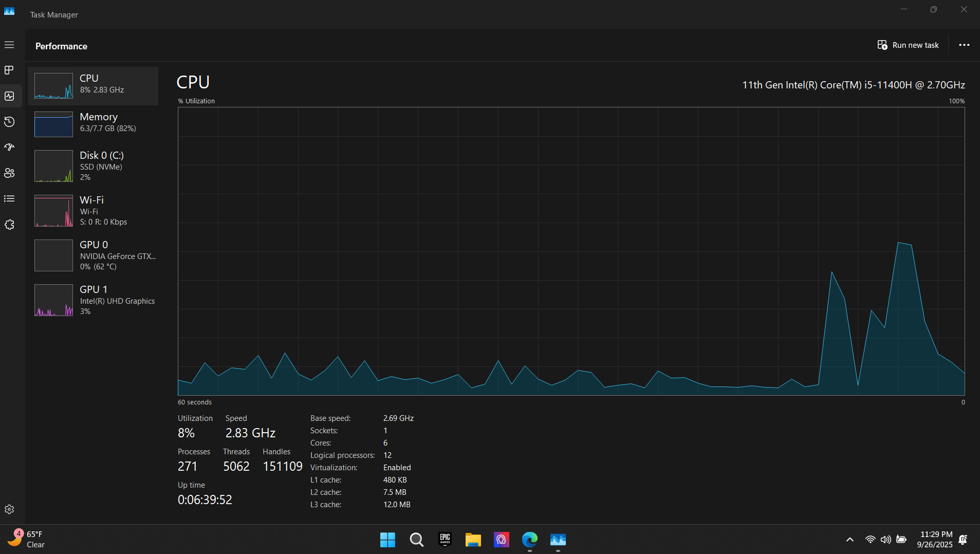This screenshot has width=980, height=554.
Task: Open the Services page icon
Action: [x=9, y=225]
